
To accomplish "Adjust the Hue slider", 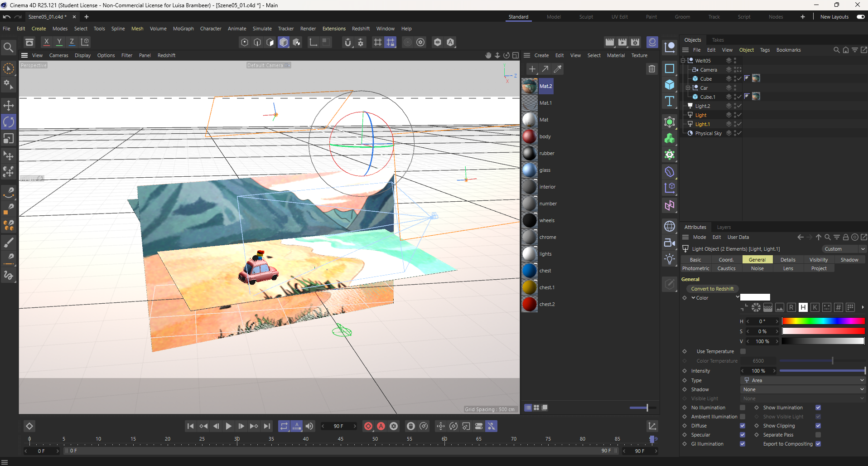I will coord(823,321).
